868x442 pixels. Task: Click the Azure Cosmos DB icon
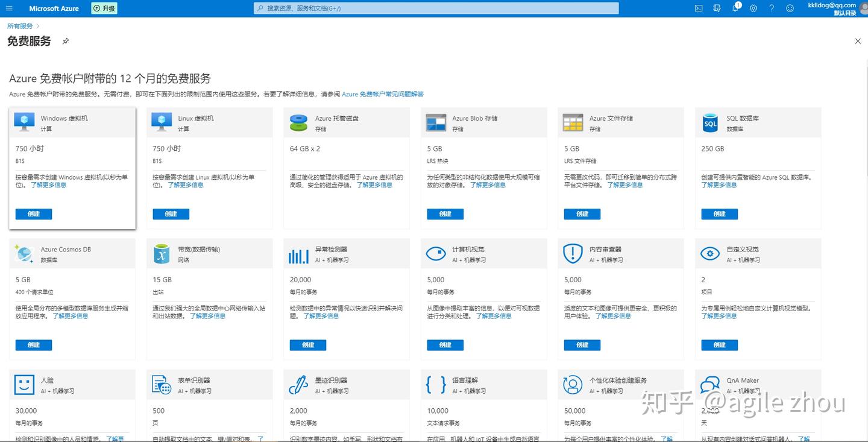point(24,254)
